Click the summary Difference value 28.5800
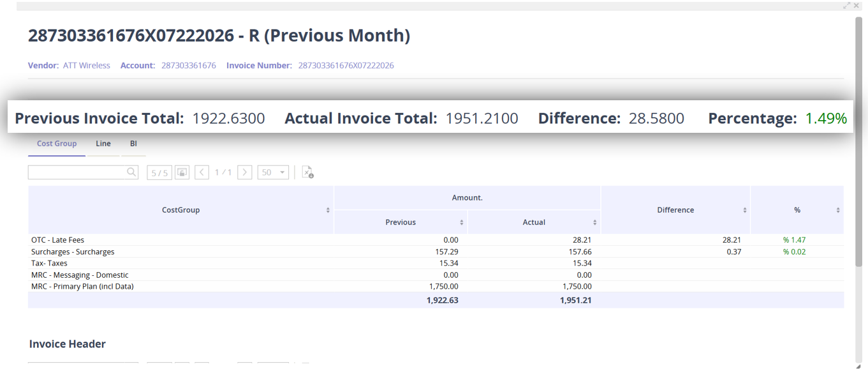The height and width of the screenshot is (371, 868). pos(656,118)
